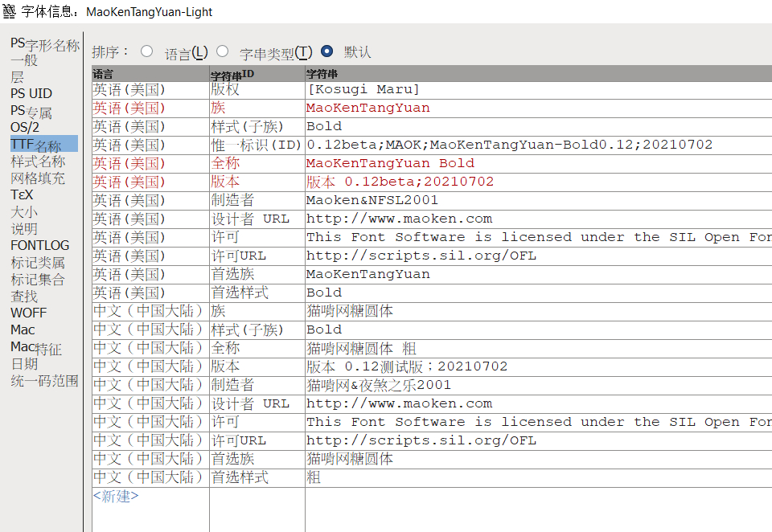Viewport: 772px width, 532px height.
Task: Click the 字符串ID column header
Action: coord(232,74)
